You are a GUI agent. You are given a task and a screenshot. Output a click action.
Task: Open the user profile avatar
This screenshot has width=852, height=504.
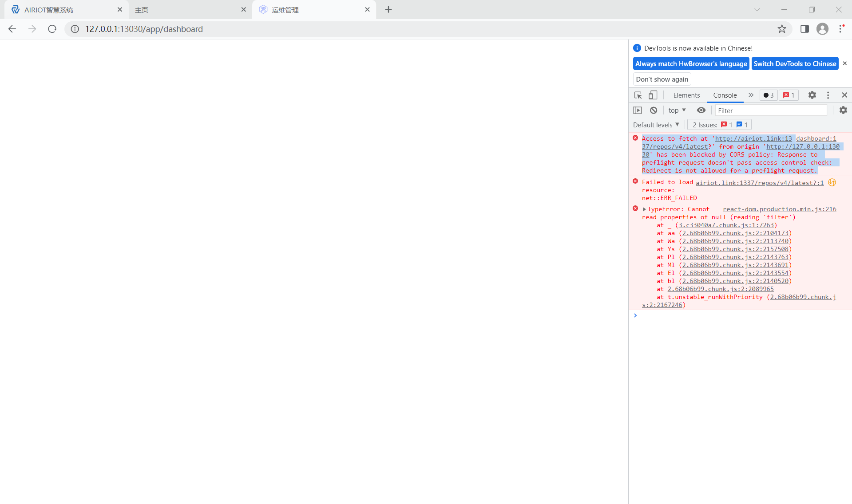pos(822,29)
